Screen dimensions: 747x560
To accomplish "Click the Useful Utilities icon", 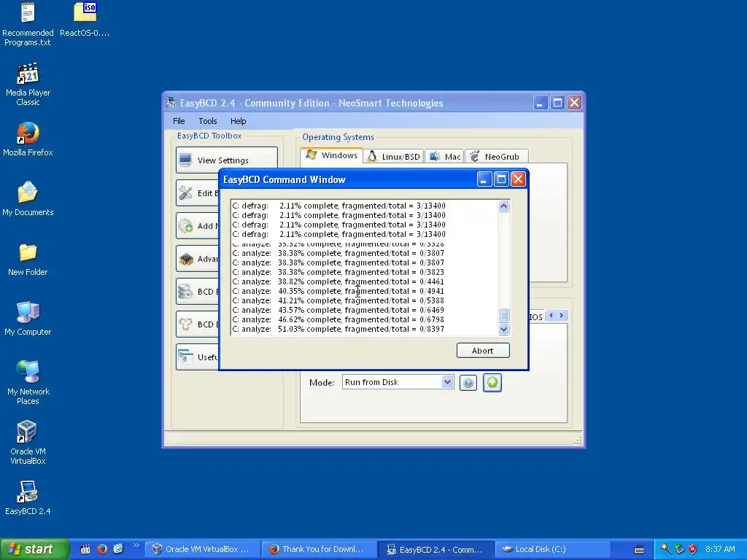I will [x=186, y=357].
